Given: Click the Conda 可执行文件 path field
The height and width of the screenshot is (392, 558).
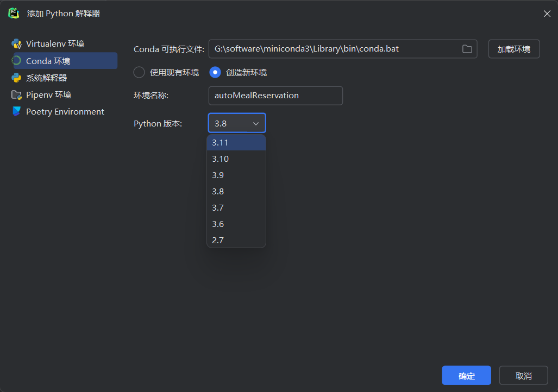Looking at the screenshot, I should (x=343, y=49).
